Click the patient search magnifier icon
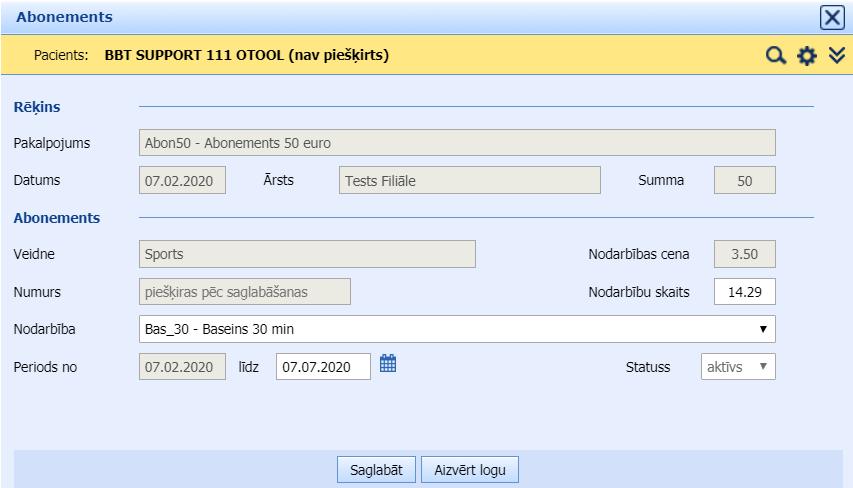Viewport: 853px width, 488px height. [775, 56]
